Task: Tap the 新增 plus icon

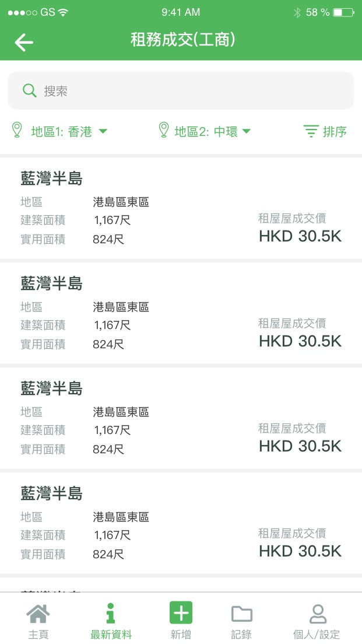Action: pyautogui.click(x=181, y=613)
